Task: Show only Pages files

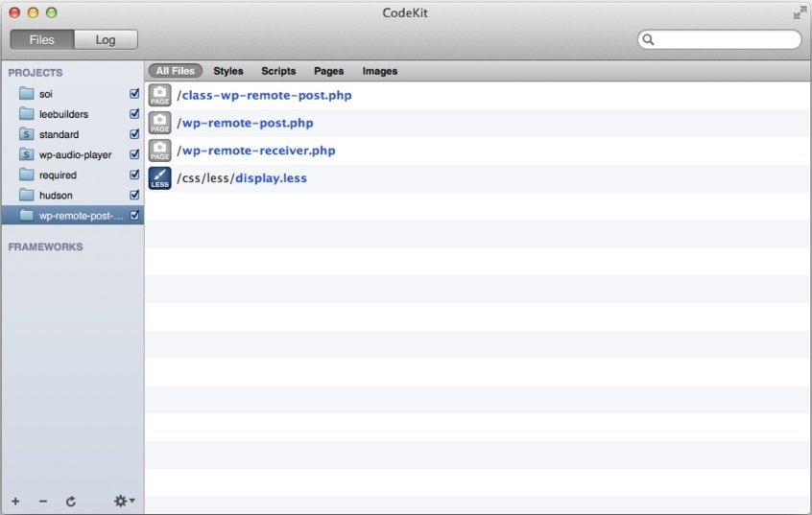Action: point(329,71)
